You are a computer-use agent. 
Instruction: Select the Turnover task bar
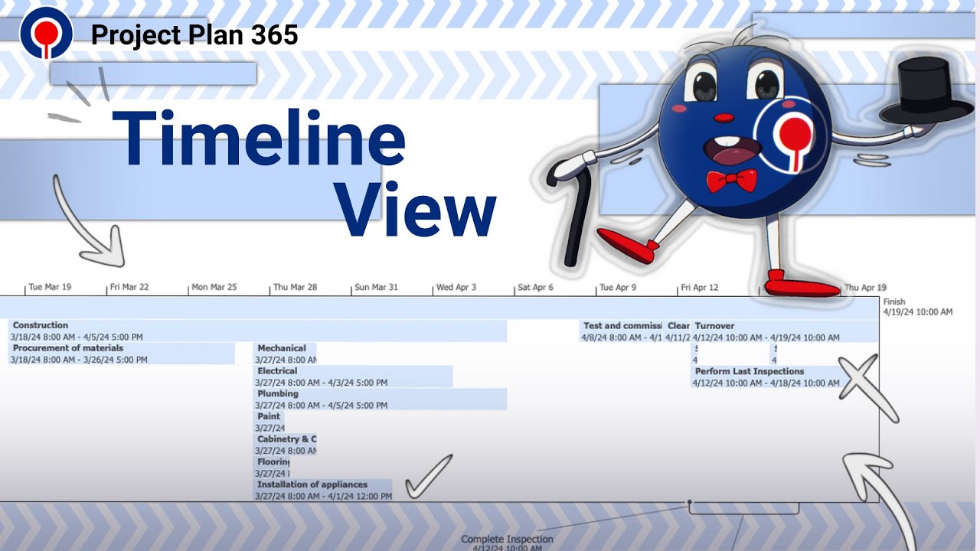[x=785, y=331]
